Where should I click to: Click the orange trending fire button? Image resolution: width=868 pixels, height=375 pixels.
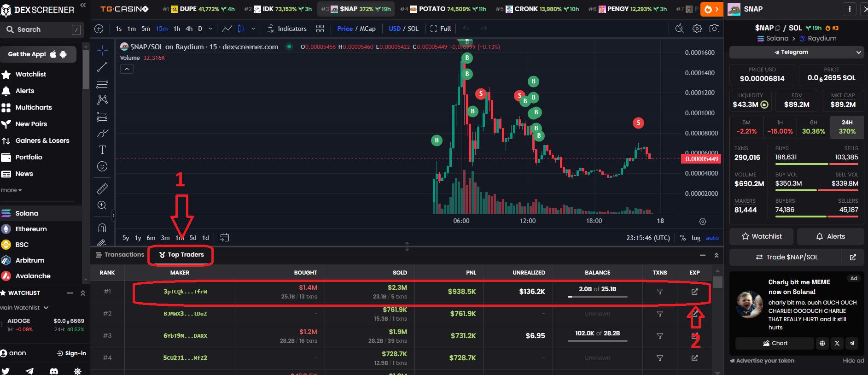coord(711,9)
